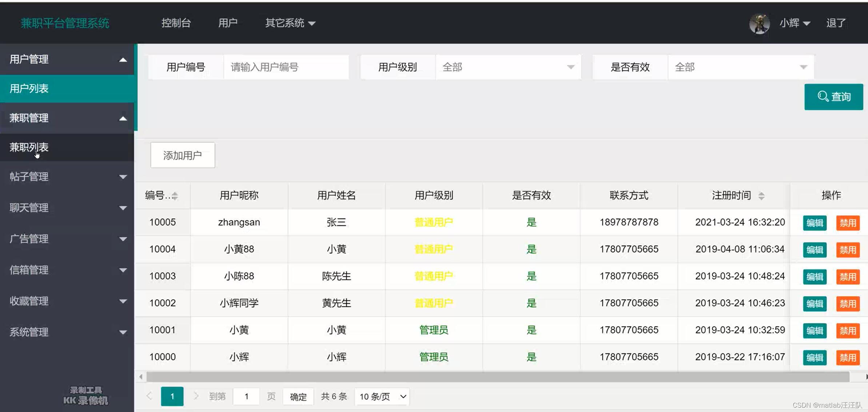Edit user 10000 小辉

[x=815, y=357]
